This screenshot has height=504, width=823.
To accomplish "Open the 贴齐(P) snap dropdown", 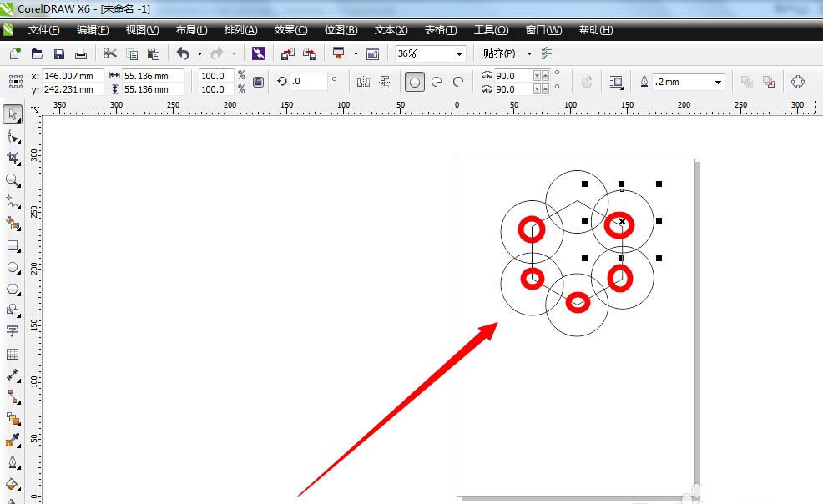I will click(529, 54).
